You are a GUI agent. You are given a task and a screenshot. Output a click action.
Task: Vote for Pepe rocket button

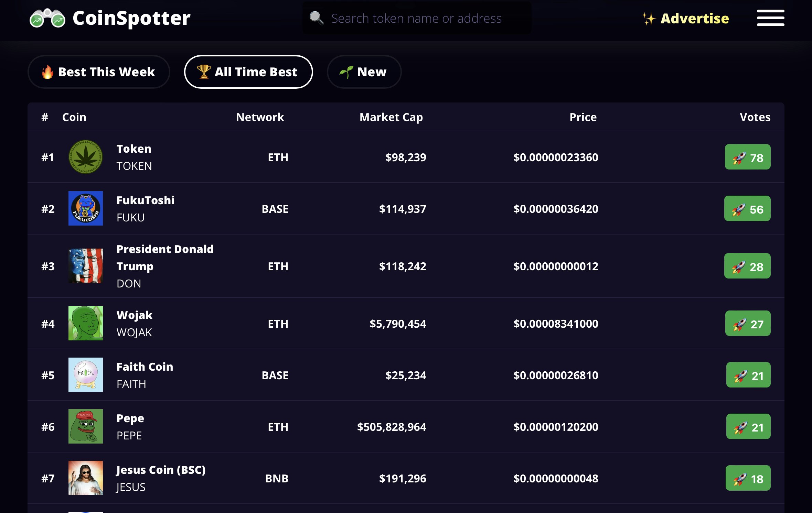[748, 426]
